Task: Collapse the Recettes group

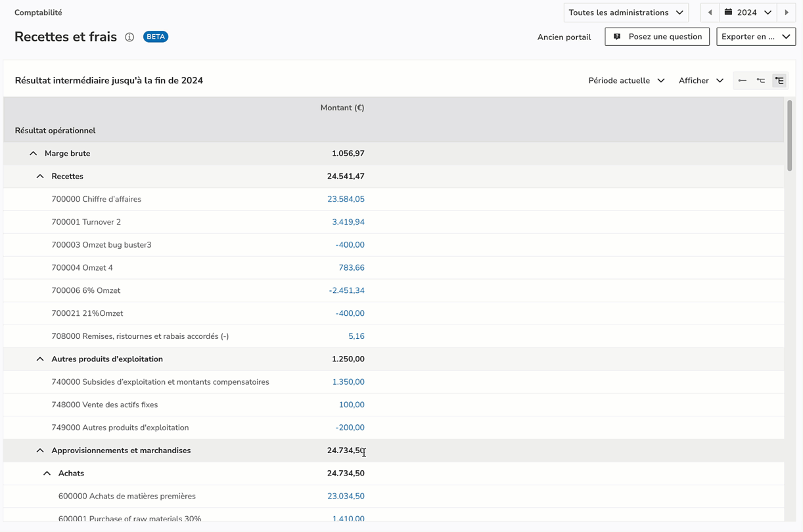Action: (x=40, y=177)
